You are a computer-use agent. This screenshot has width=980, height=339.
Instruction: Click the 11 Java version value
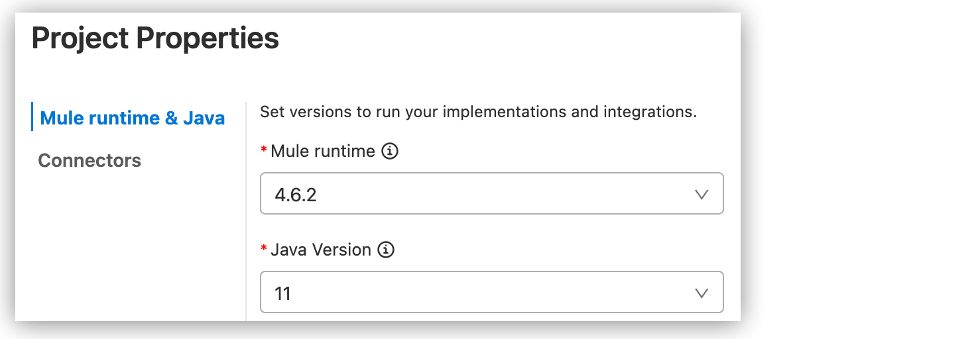pos(283,293)
